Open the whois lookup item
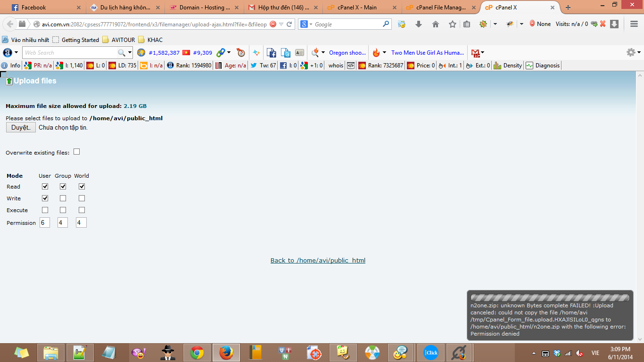 [336, 66]
